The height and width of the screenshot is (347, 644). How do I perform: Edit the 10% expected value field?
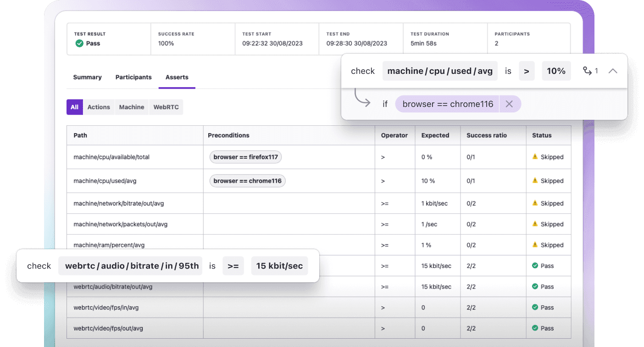point(556,71)
